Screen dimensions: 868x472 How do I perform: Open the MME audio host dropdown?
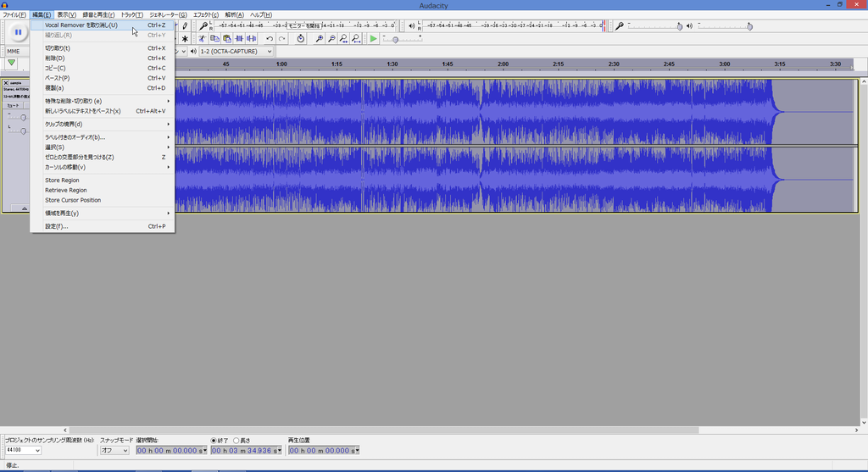(x=15, y=51)
